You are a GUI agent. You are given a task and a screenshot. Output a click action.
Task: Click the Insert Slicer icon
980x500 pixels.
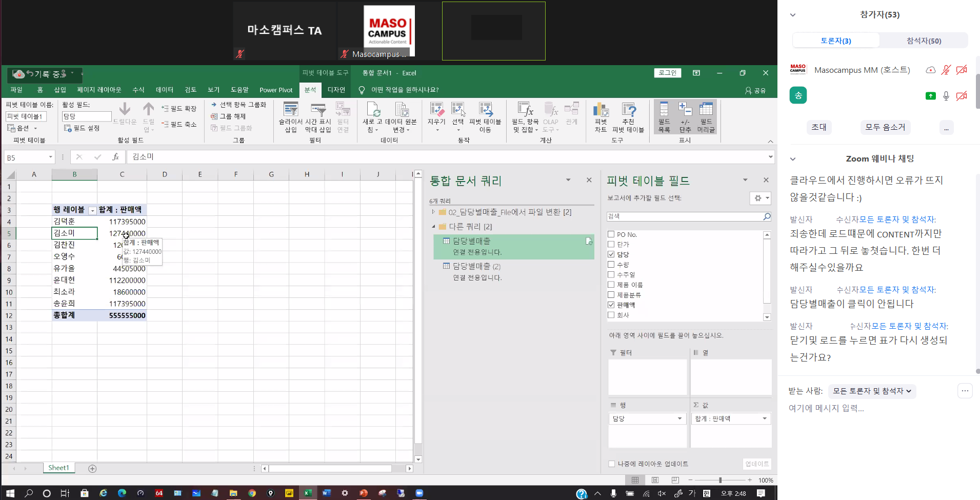point(290,111)
